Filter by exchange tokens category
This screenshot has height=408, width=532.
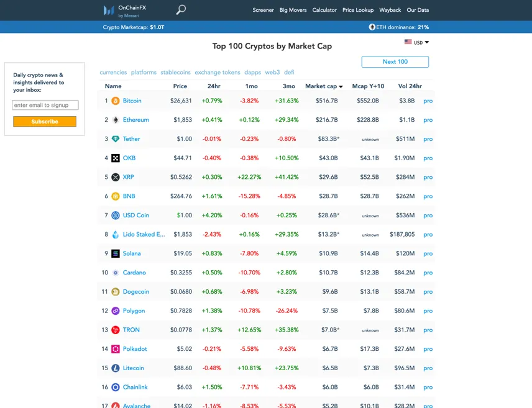(217, 72)
